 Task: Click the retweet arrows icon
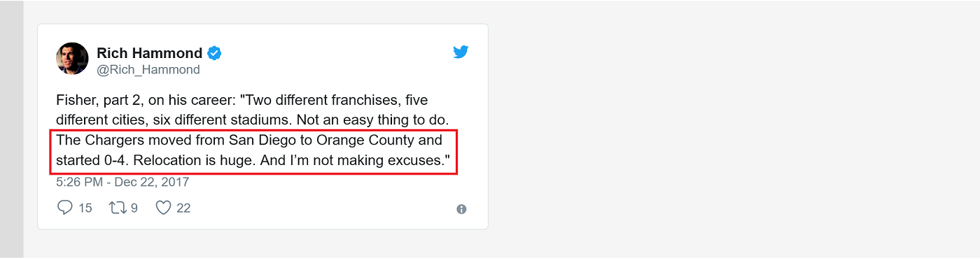click(x=117, y=208)
